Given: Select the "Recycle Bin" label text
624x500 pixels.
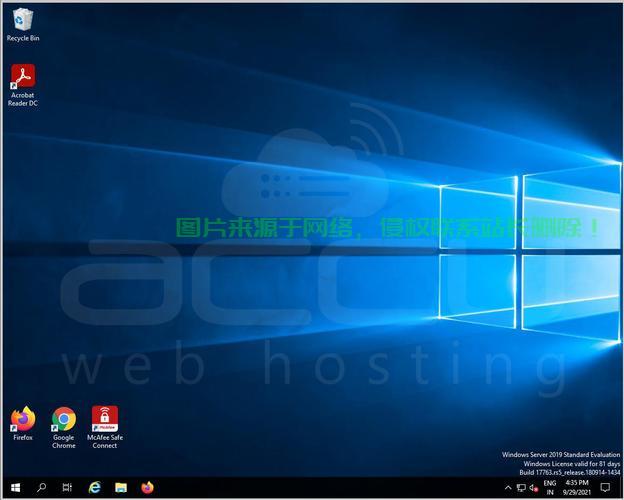Looking at the screenshot, I should point(23,38).
